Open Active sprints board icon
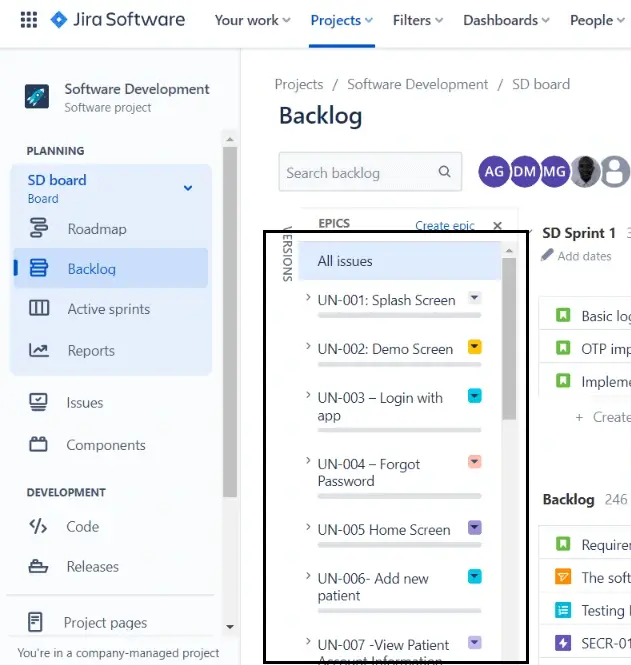 coord(39,309)
